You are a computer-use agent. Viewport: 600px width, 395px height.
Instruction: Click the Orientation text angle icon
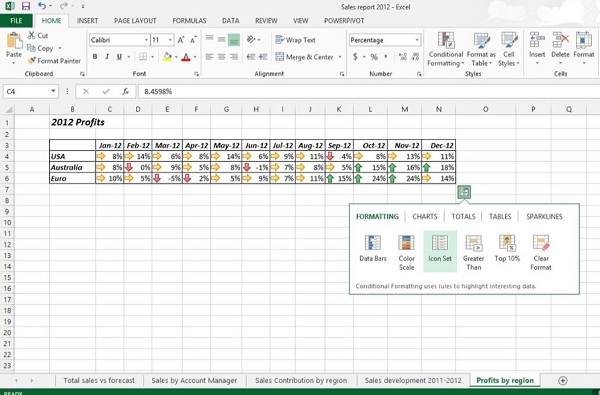point(251,39)
